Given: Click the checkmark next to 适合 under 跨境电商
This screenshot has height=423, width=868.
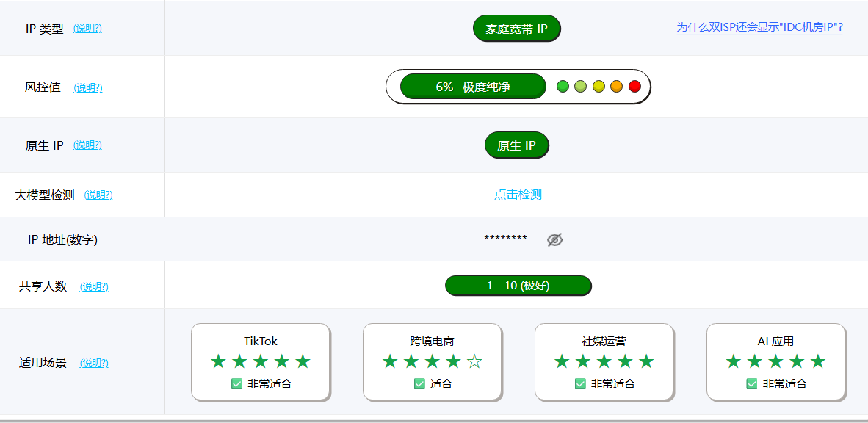Looking at the screenshot, I should click(419, 383).
